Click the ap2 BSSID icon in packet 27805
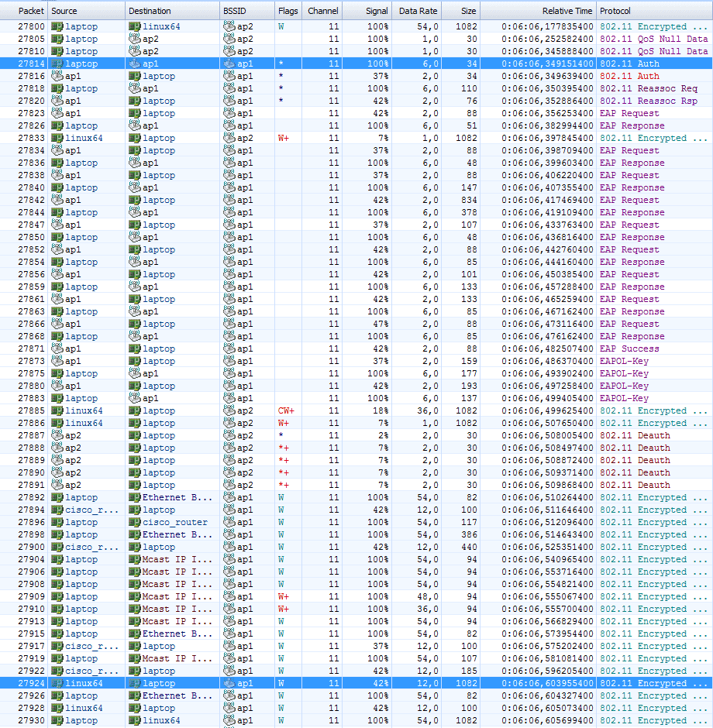Image resolution: width=713 pixels, height=728 pixels. [x=229, y=39]
